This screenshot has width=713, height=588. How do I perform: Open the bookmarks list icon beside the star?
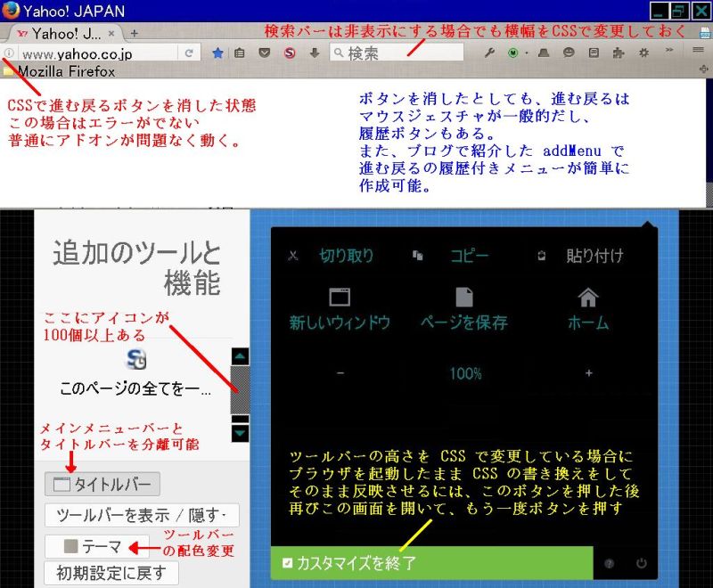pos(240,53)
